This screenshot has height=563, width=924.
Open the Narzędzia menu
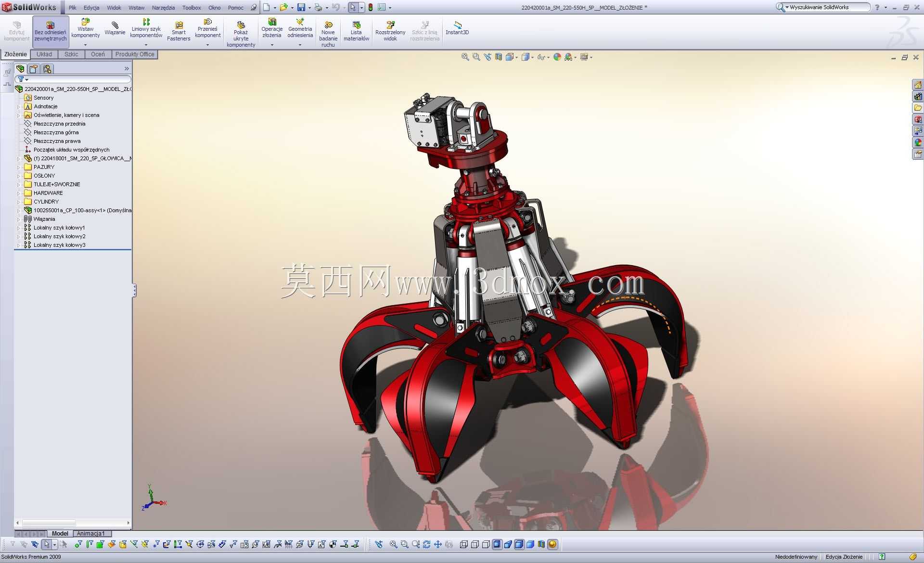pos(163,8)
